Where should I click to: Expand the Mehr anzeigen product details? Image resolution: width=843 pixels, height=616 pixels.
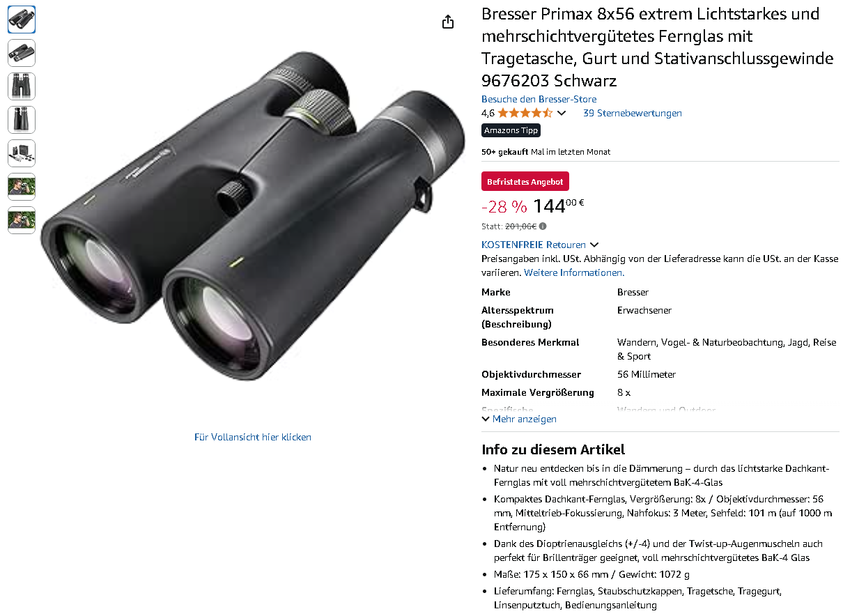pyautogui.click(x=519, y=419)
